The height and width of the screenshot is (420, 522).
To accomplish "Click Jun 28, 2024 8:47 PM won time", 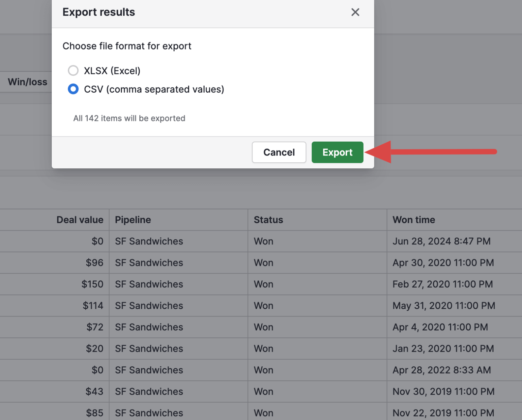I will (x=441, y=241).
